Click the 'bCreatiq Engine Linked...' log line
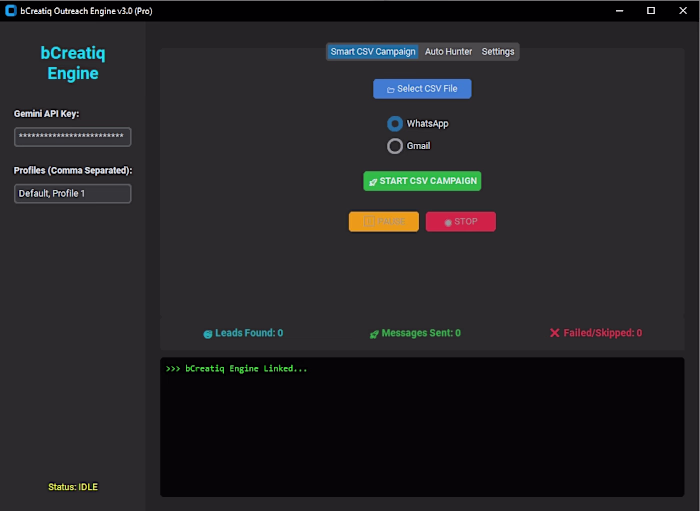 [x=236, y=369]
